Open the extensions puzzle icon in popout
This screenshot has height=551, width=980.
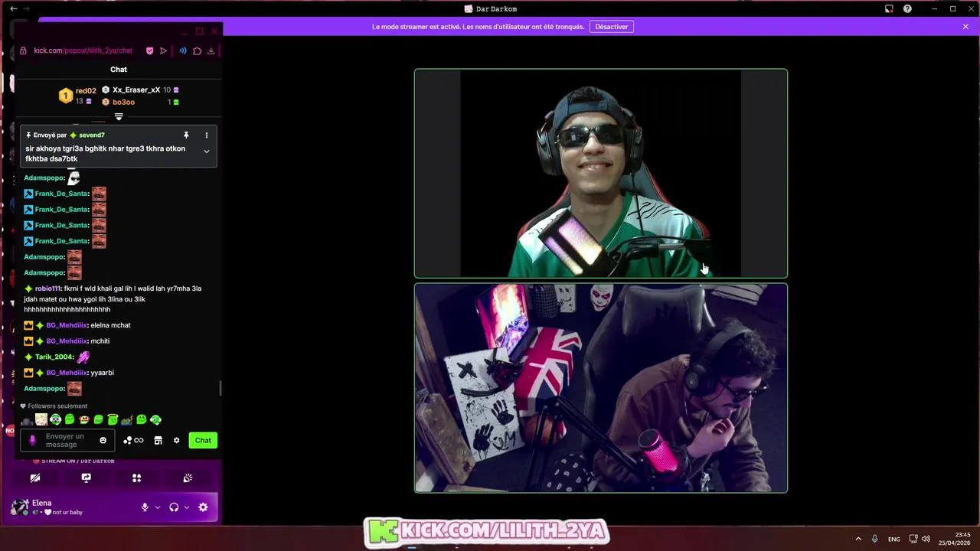click(197, 51)
